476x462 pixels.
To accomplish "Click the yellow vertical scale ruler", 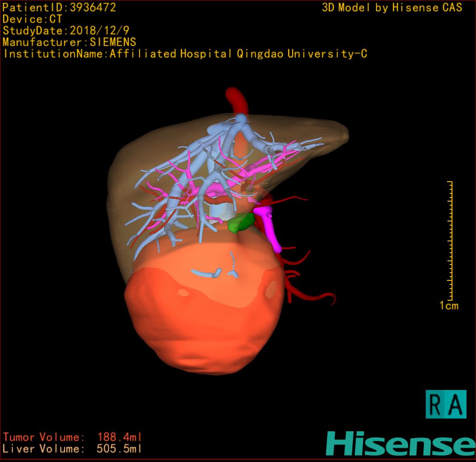I will coord(450,240).
